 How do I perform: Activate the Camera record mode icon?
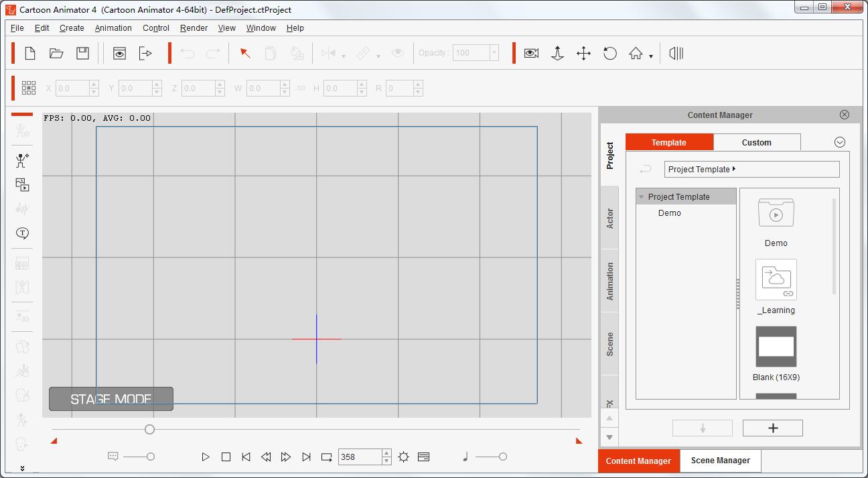coord(531,54)
